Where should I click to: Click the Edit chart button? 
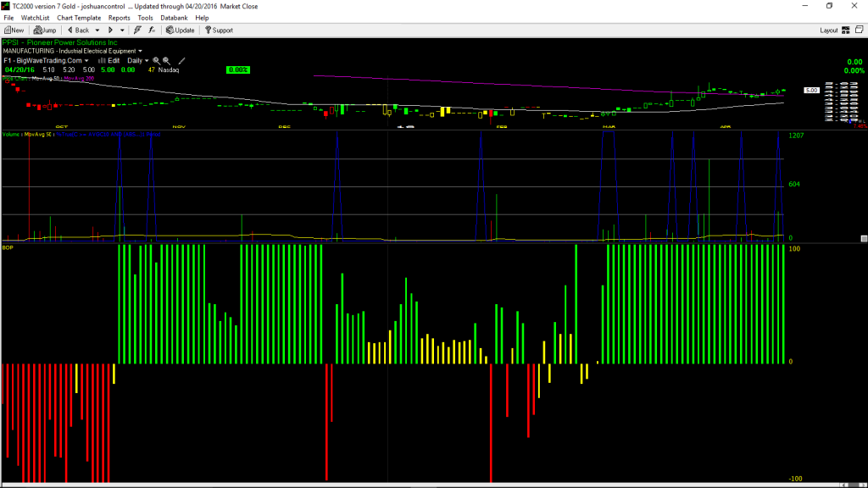click(x=109, y=61)
